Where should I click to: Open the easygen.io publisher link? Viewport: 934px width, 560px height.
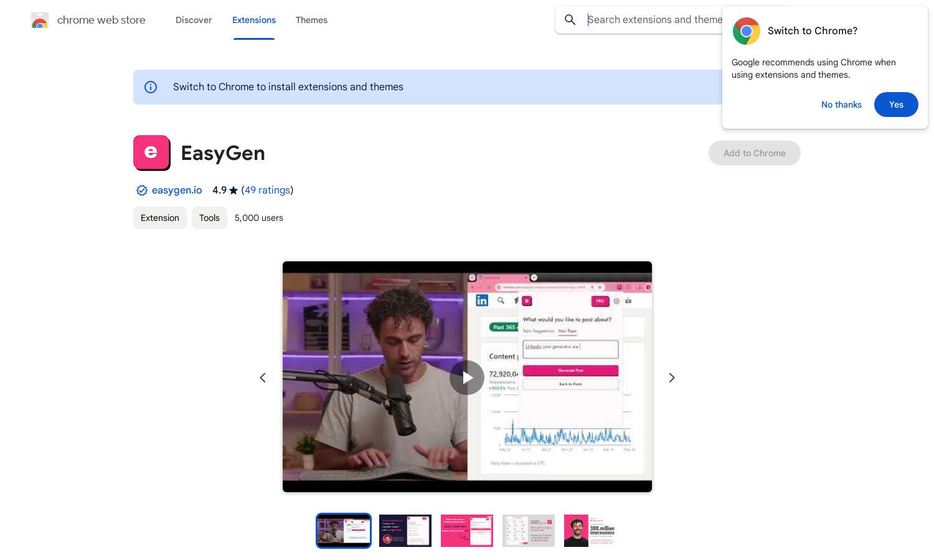177,190
